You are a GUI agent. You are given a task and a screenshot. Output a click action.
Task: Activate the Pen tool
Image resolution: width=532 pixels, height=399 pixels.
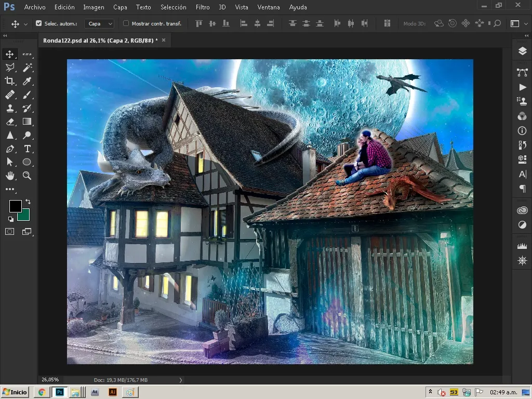coord(9,149)
